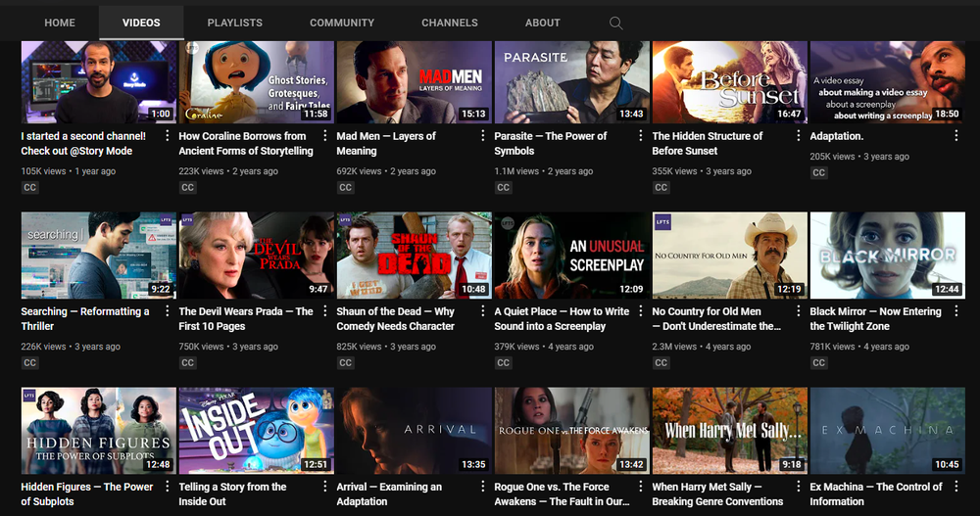
Task: Click '1.1M views • 2 years ago' text
Action: point(544,171)
